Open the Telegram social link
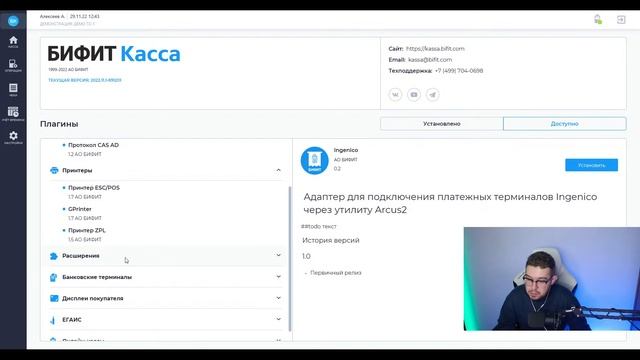 point(433,95)
